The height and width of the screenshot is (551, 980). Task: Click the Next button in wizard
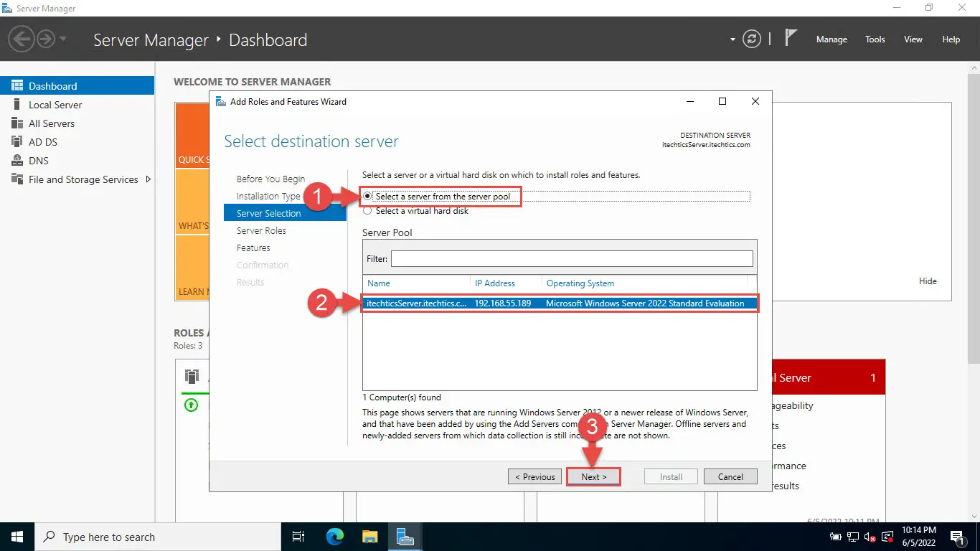click(x=593, y=476)
